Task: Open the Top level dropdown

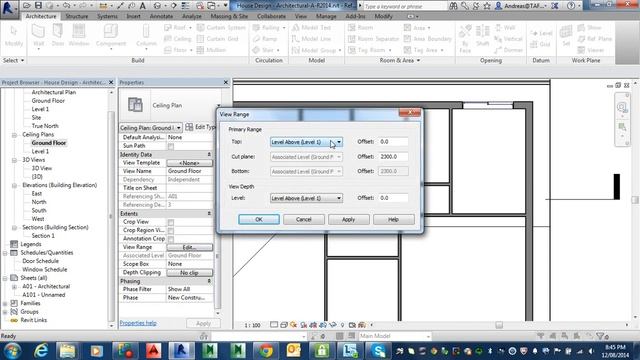Action: click(306, 142)
